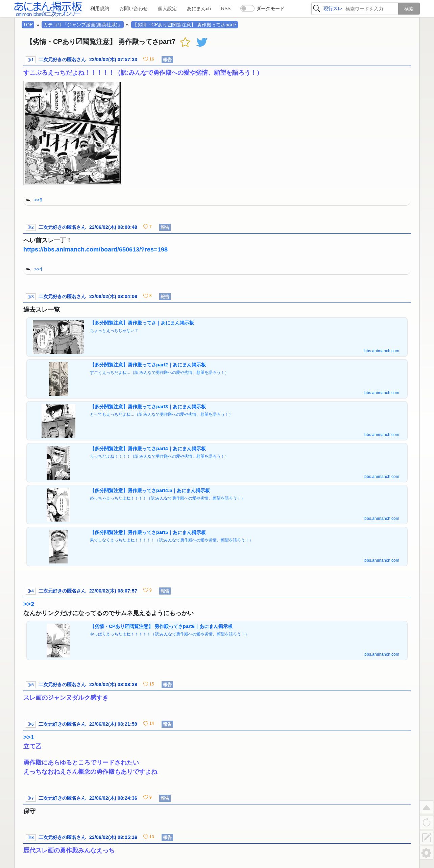Viewport: 434px width, 868px height.
Task: Open the board/650613 previous thread URL
Action: 95,249
